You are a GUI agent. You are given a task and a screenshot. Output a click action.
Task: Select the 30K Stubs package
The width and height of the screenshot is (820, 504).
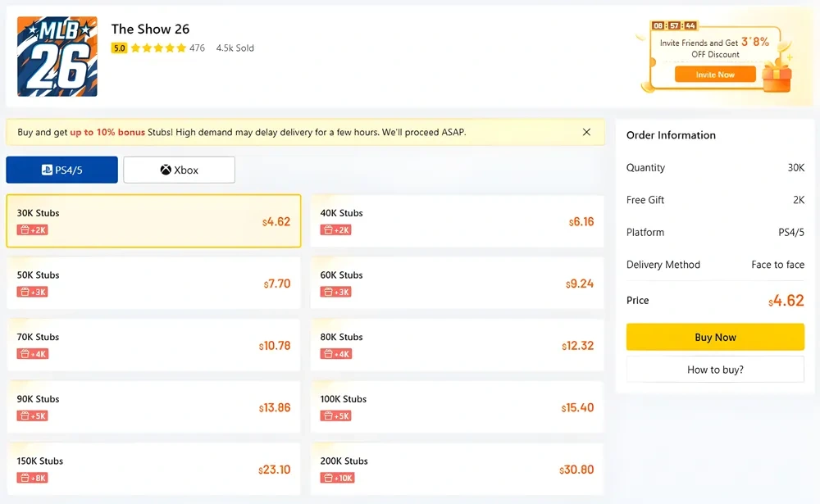tap(154, 221)
